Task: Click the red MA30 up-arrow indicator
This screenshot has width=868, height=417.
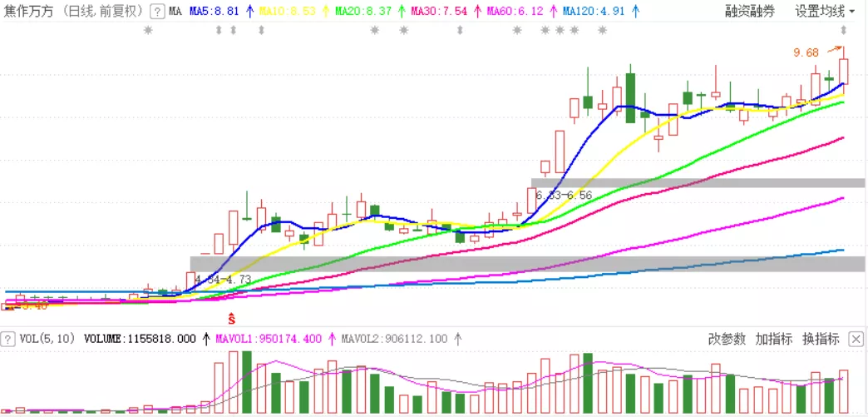Action: [477, 11]
